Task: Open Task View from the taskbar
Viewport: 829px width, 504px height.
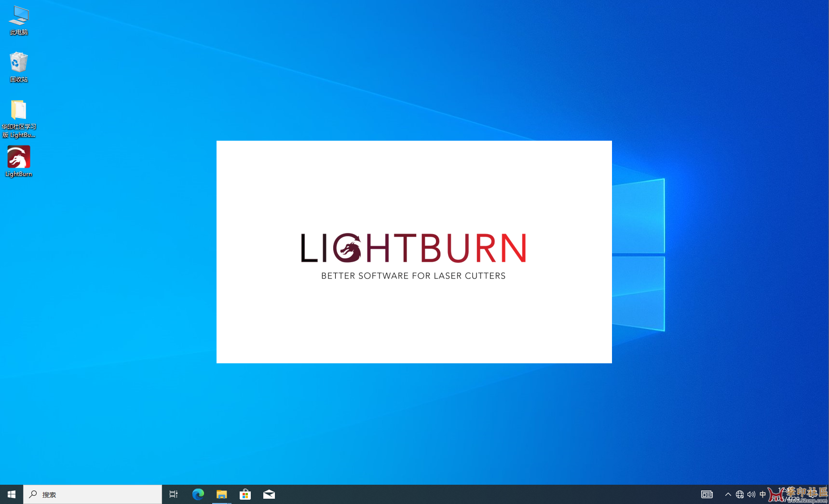Action: [x=174, y=494]
